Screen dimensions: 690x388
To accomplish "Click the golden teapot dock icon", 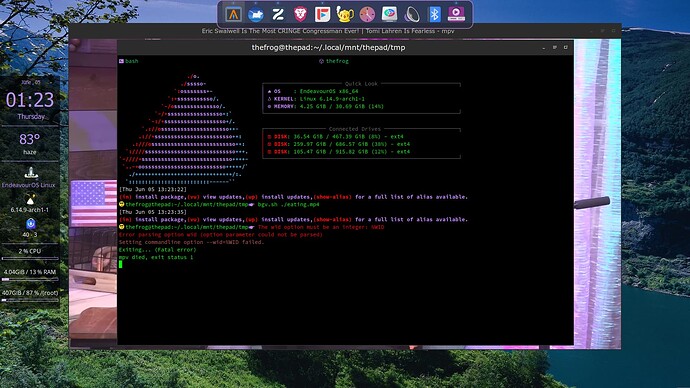I will [x=345, y=14].
